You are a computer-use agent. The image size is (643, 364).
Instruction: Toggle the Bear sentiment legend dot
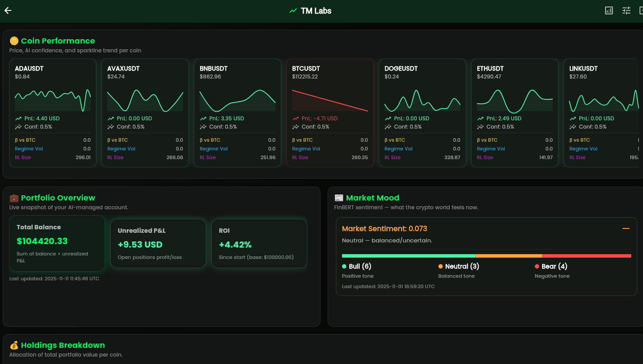538,266
